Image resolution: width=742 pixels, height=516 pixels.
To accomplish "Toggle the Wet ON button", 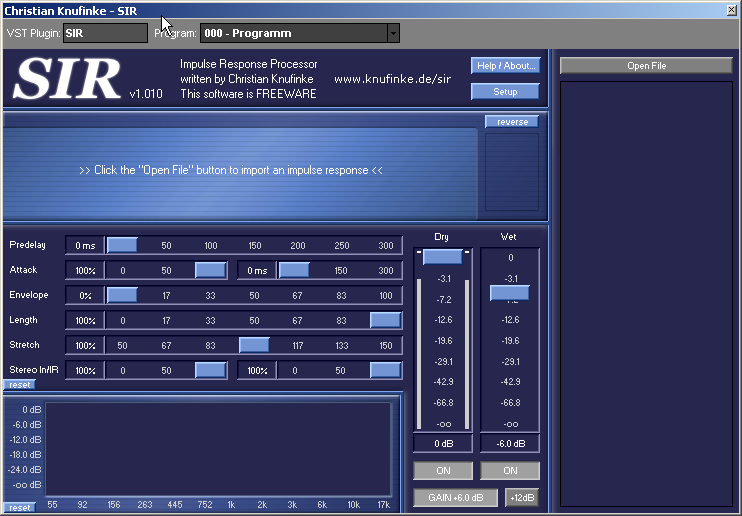I will pos(510,471).
